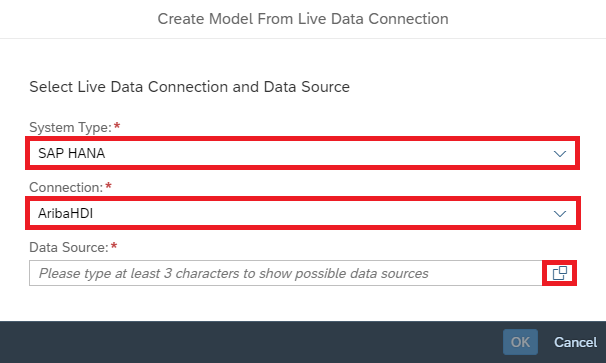Focus the Data Source input field
This screenshot has width=606, height=363.
click(x=286, y=273)
